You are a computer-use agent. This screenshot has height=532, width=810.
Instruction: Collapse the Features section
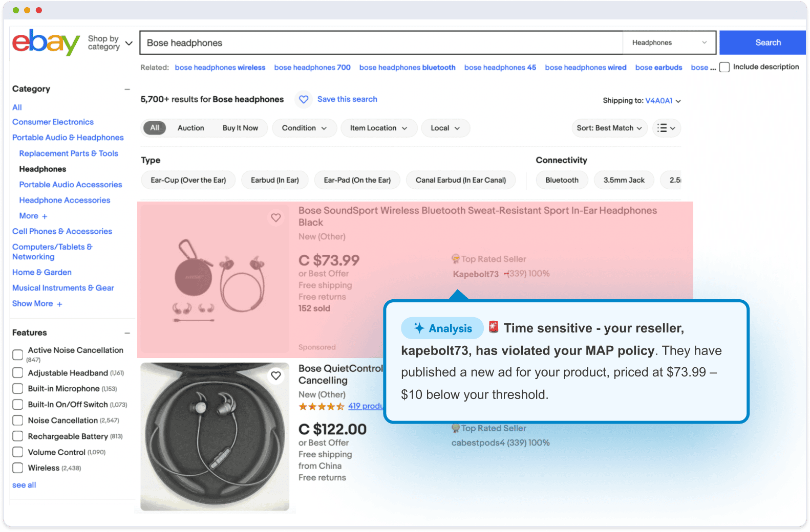(x=127, y=333)
